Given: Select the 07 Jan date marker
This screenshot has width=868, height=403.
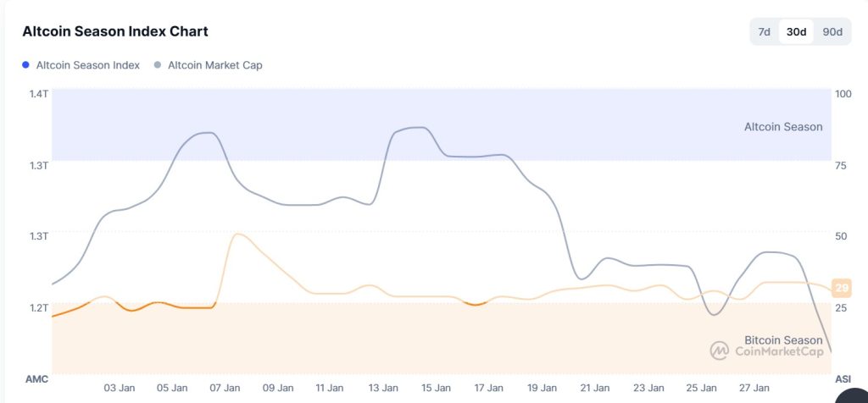Looking at the screenshot, I should [x=225, y=388].
